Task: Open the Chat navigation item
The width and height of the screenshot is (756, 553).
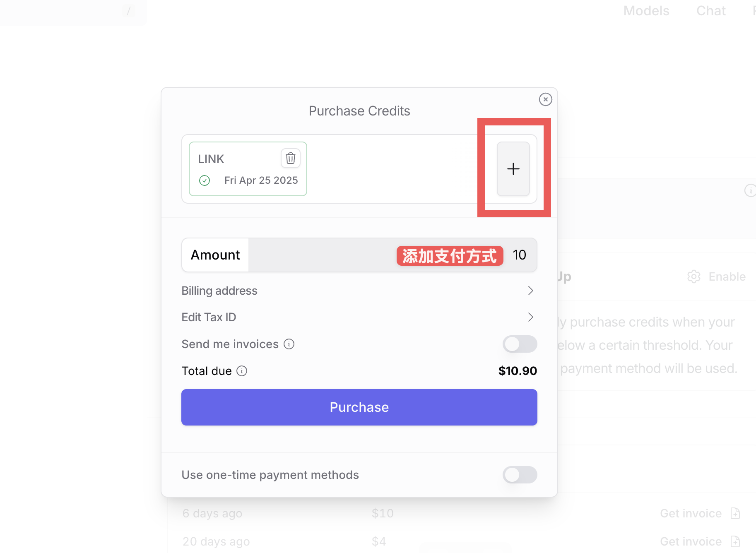Action: 711,11
